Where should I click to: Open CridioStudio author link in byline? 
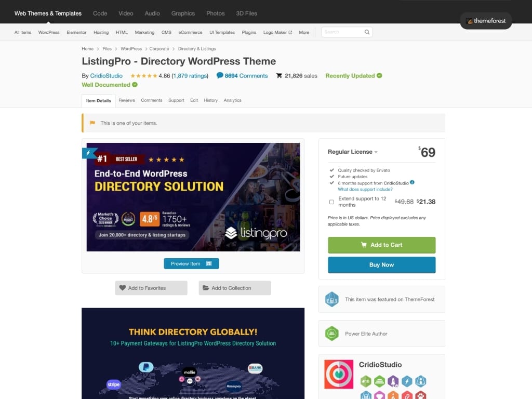point(106,76)
